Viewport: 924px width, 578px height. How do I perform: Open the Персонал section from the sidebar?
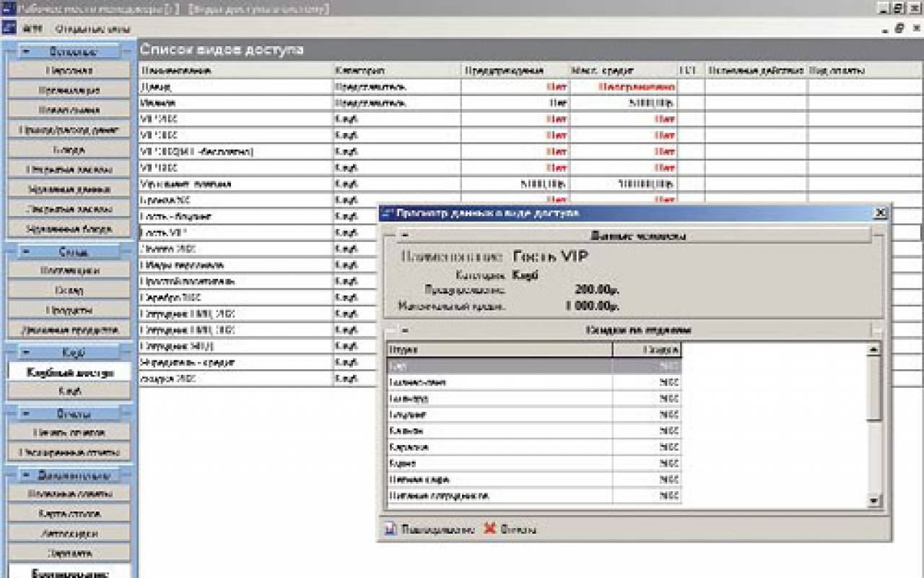(70, 71)
